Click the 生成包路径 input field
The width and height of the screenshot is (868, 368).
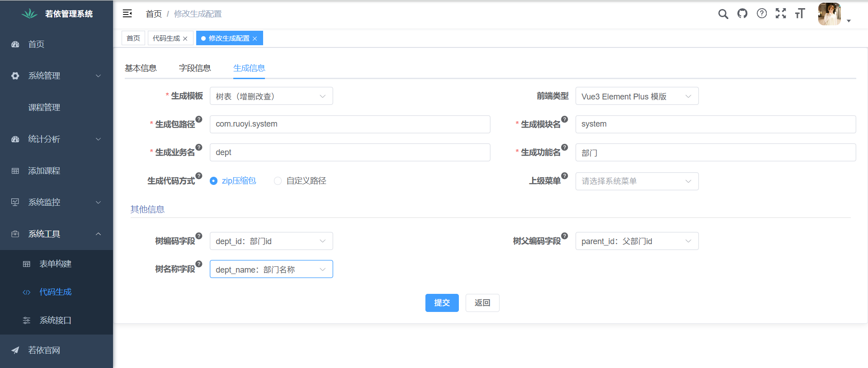[x=350, y=124]
